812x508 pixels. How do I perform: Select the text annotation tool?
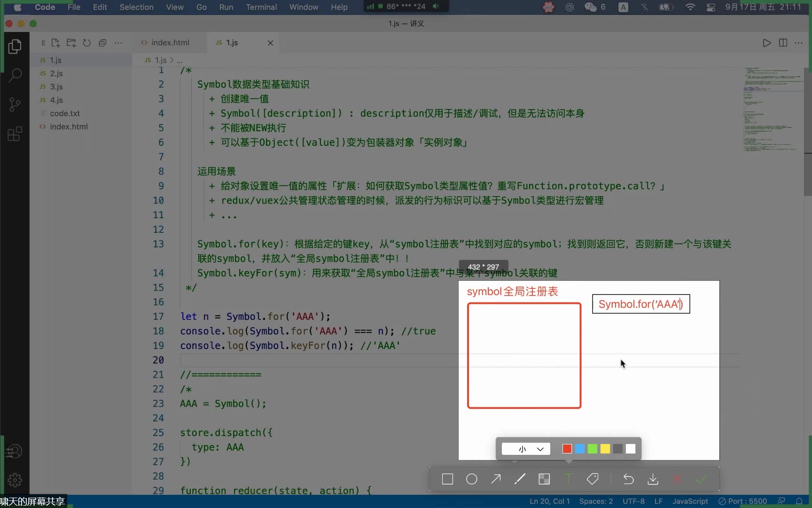[x=568, y=479]
